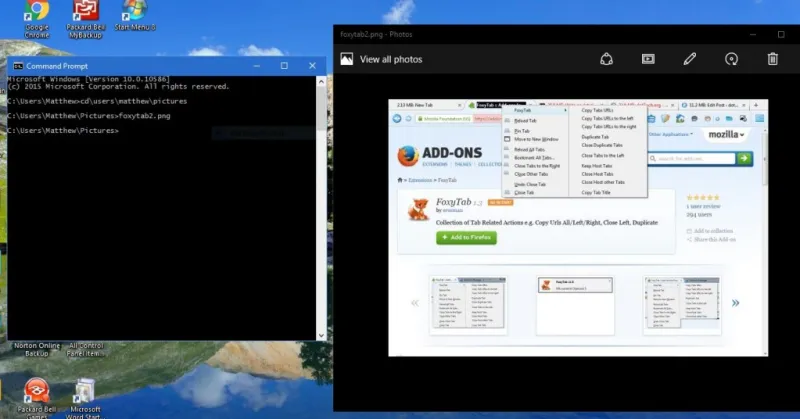
Task: Select Microsoft Word Starter desktop icon
Action: pos(86,395)
